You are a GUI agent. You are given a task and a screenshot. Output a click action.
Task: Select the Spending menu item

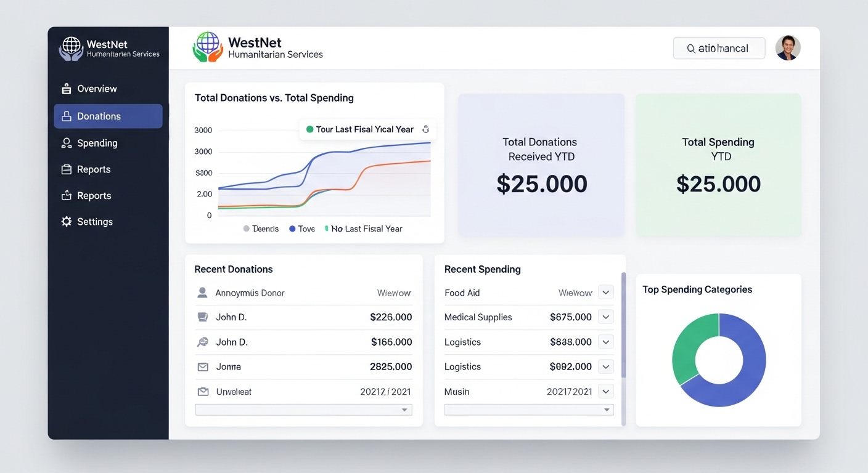tap(97, 143)
